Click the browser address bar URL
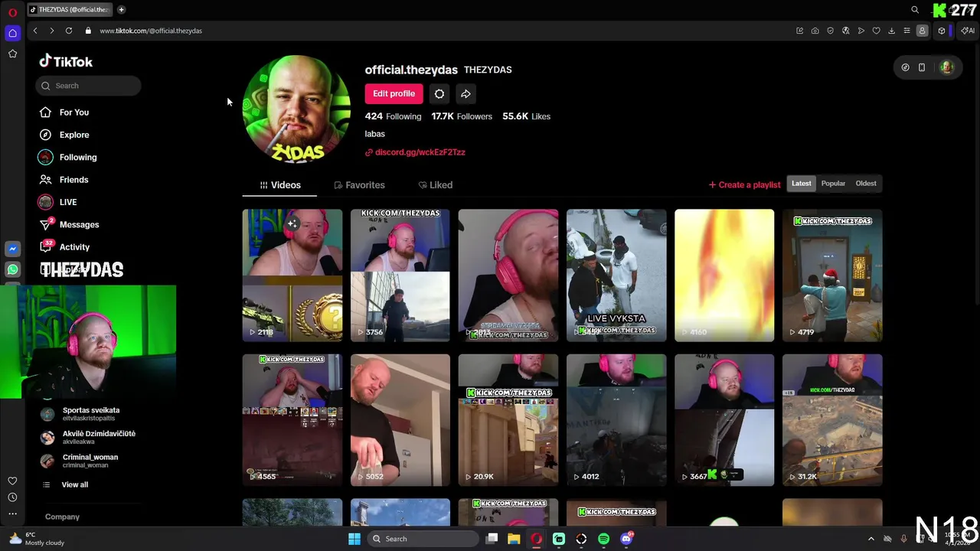 [151, 31]
